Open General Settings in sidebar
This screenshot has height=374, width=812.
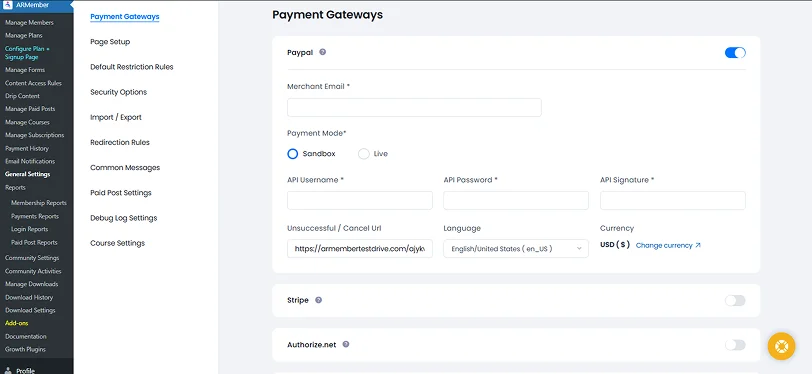click(27, 175)
